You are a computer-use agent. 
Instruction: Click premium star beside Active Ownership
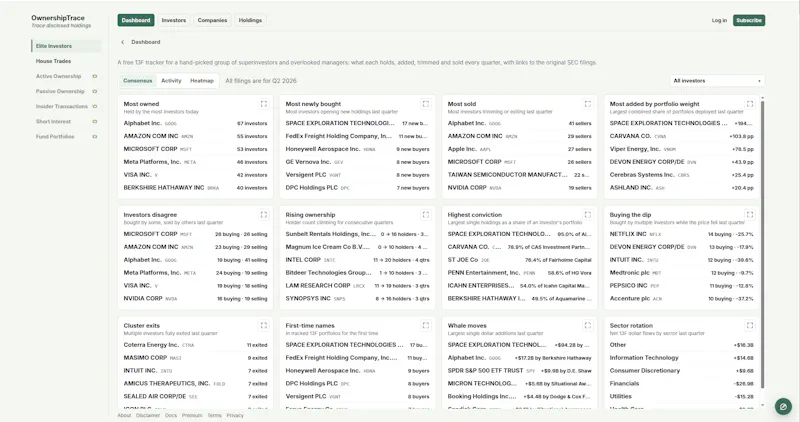point(94,77)
